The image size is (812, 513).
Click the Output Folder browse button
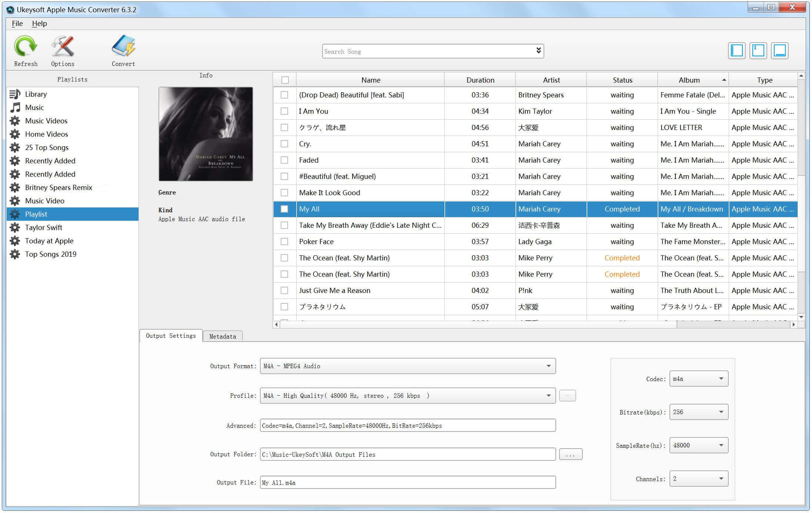tap(568, 454)
